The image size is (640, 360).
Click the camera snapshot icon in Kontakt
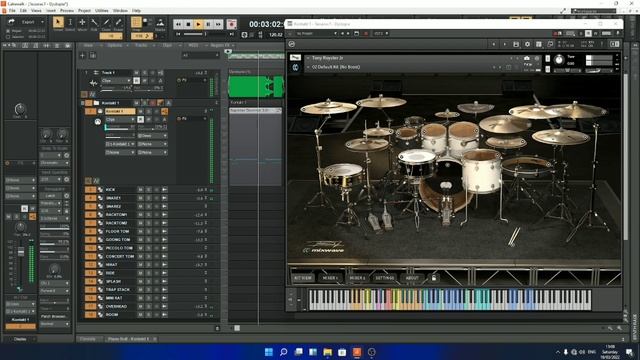527,58
